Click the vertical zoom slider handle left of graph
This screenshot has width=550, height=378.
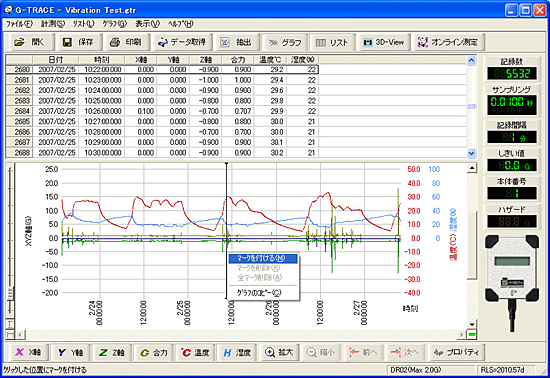[x=10, y=292]
